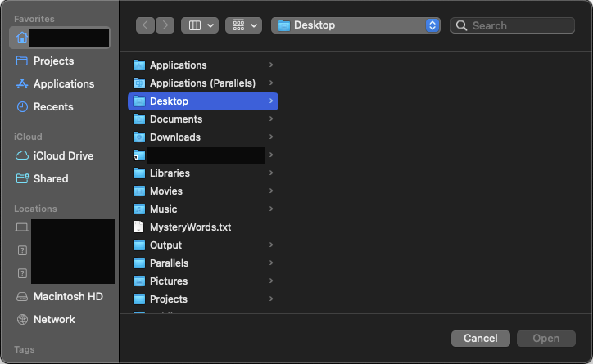
Task: Select Macintosh HD under Locations
Action: pos(68,297)
